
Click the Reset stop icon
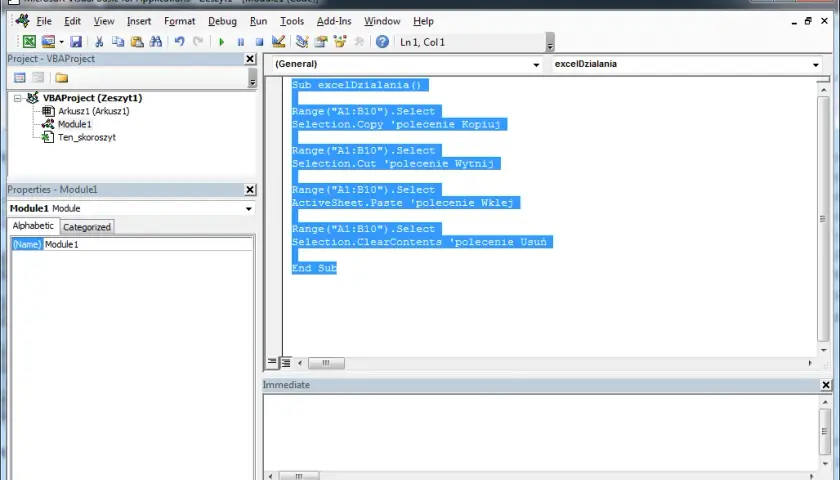point(259,42)
